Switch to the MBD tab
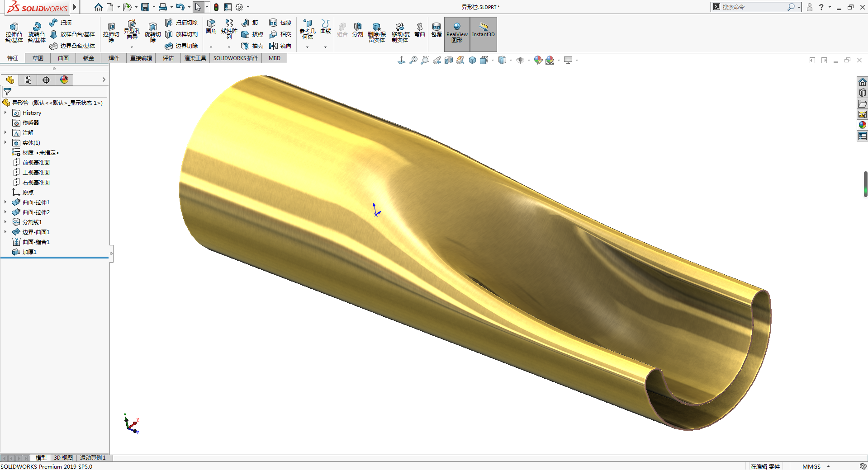Viewport: 868px width, 470px height. (275, 58)
